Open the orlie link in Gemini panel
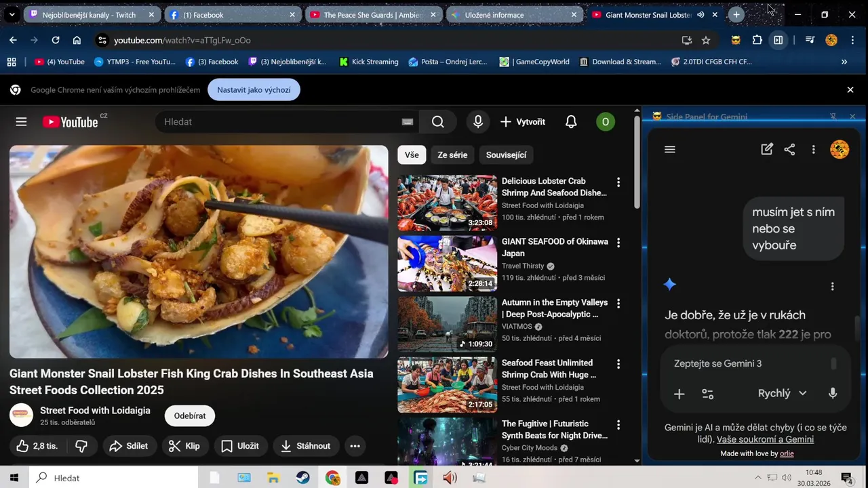This screenshot has width=868, height=488. point(787,453)
